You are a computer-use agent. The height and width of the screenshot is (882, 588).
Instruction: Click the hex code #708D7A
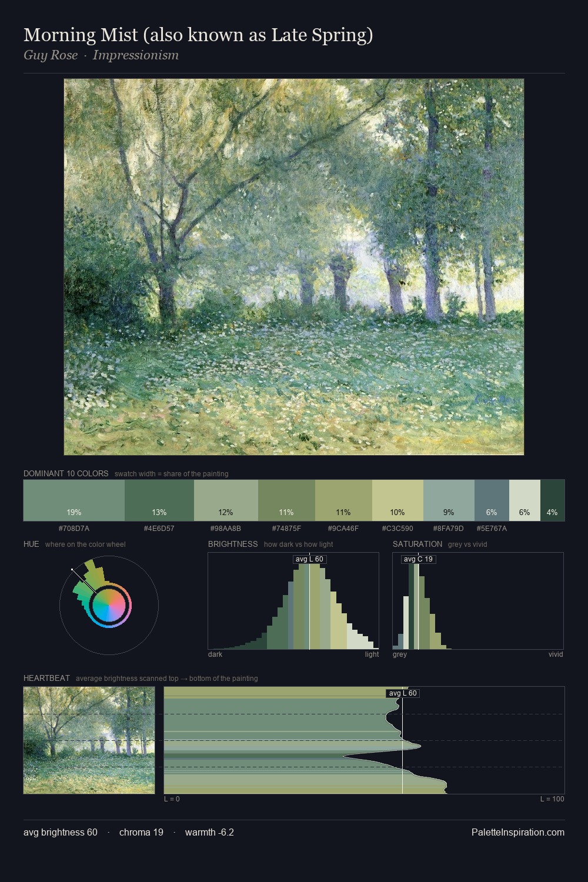74,529
